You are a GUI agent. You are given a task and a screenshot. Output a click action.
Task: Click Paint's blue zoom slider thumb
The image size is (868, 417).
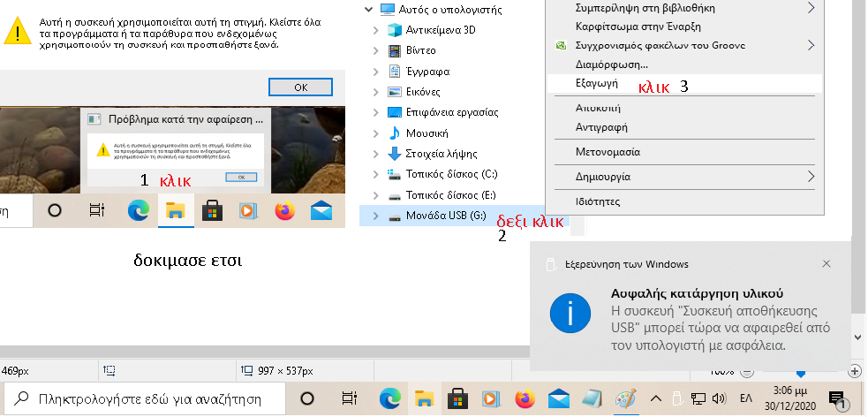pyautogui.click(x=800, y=373)
